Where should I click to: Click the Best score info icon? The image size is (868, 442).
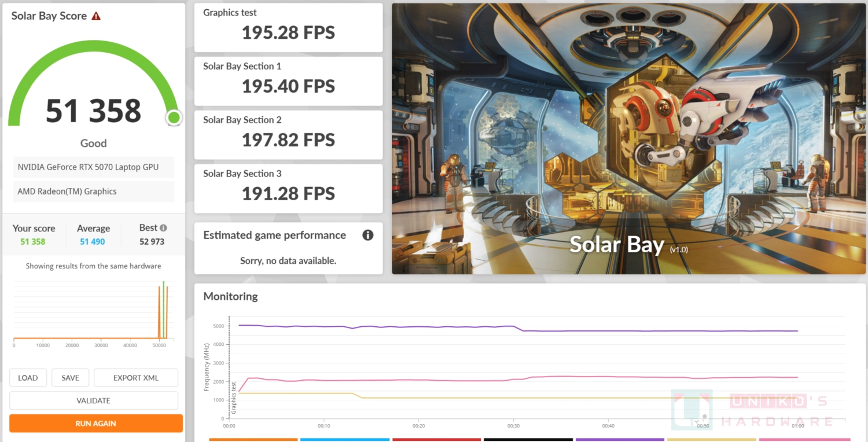tap(163, 228)
